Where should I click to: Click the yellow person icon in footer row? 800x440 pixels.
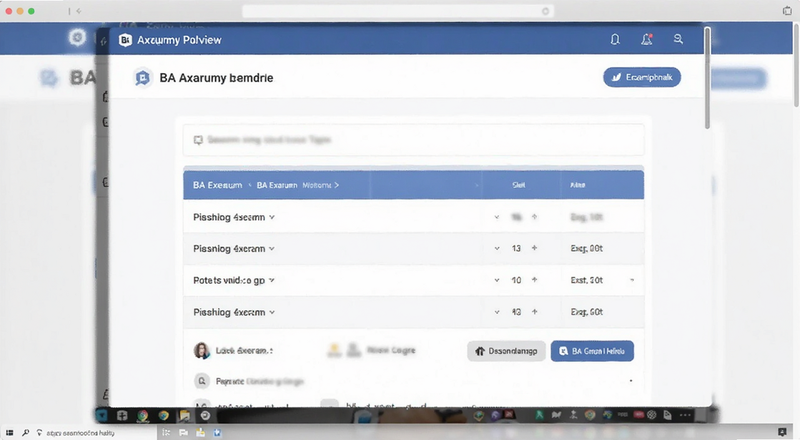334,350
